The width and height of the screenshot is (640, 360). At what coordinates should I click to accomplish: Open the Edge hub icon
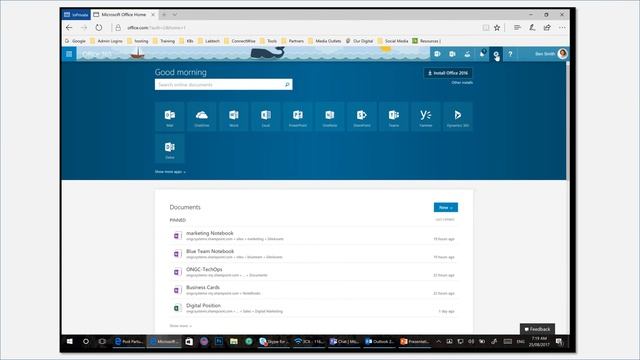(x=517, y=27)
